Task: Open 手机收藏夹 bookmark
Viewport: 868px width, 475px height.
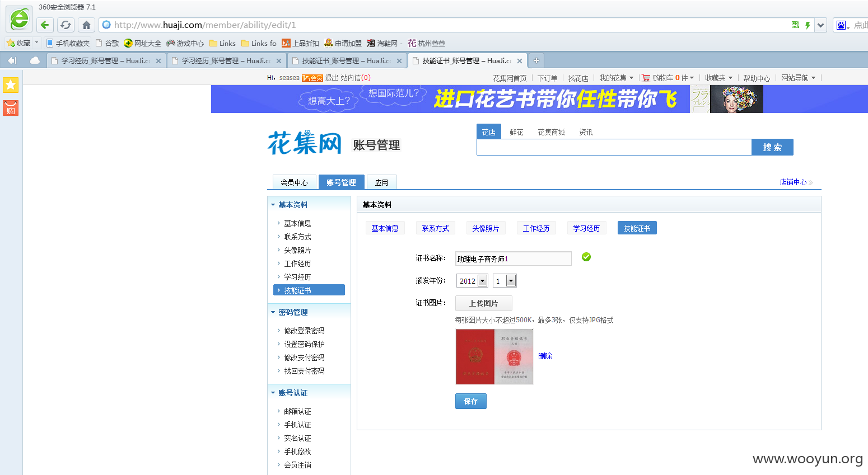Action: tap(68, 43)
